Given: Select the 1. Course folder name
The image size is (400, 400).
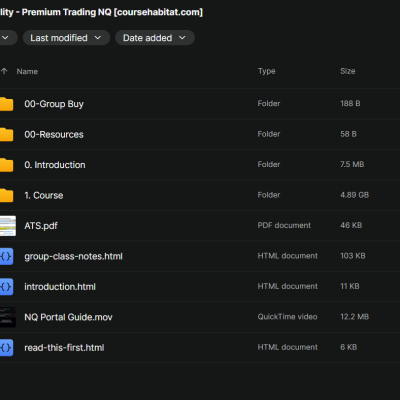Looking at the screenshot, I should coord(44,195).
